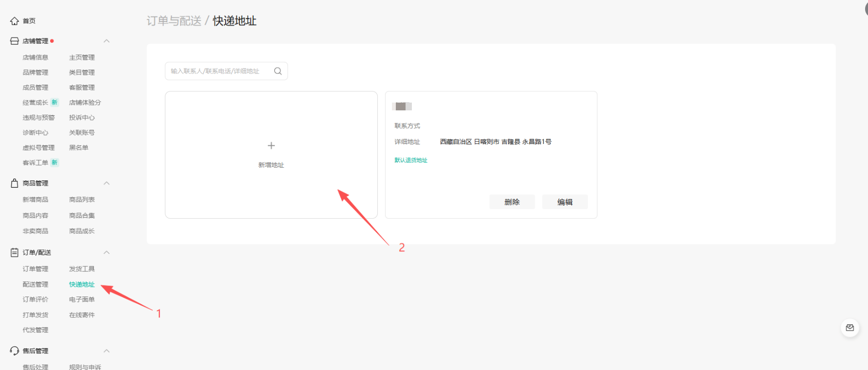868x370 pixels.
Task: Click the 编辑 button on address card
Action: (565, 202)
